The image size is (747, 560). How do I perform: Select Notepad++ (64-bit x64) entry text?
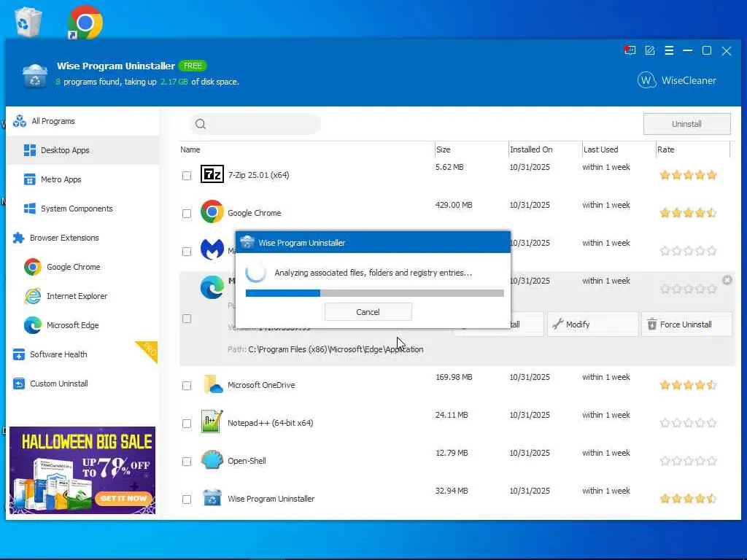[x=270, y=423]
